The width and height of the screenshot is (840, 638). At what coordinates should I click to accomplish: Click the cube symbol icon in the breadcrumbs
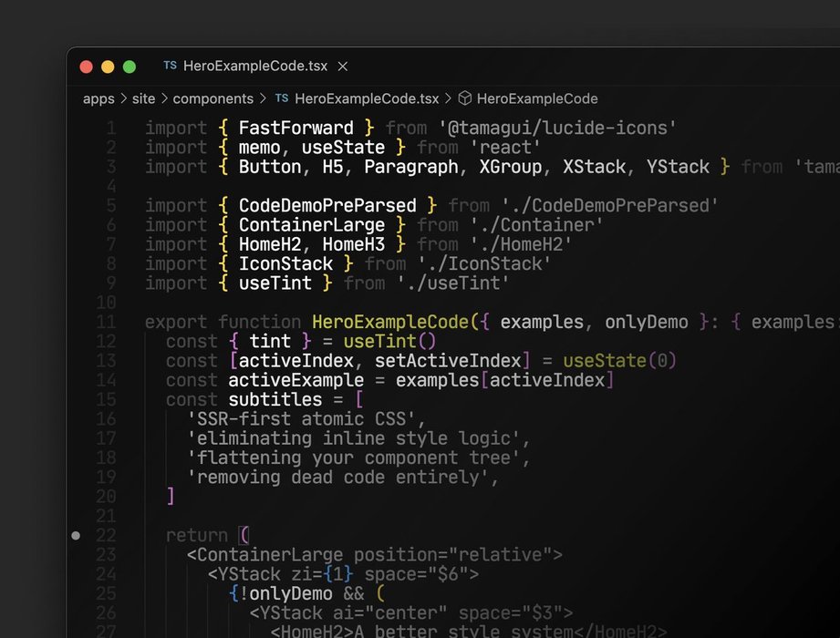464,98
